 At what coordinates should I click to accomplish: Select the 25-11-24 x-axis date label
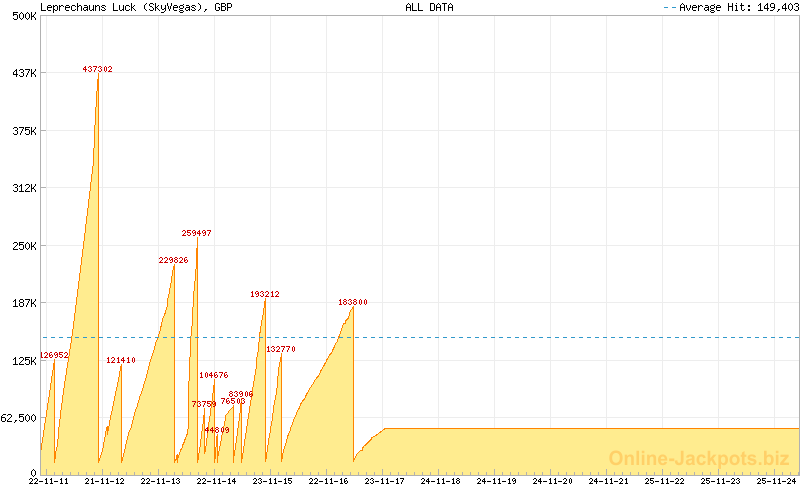point(776,481)
